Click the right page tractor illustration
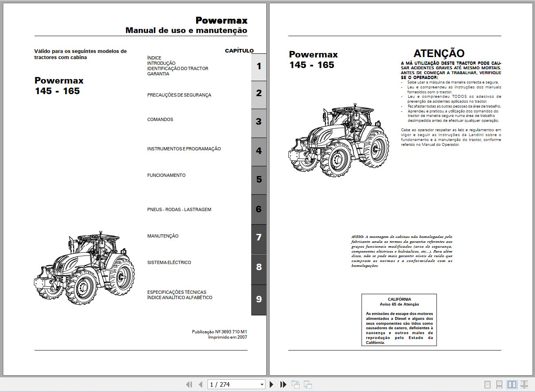This screenshot has height=392, width=535. coord(338,141)
